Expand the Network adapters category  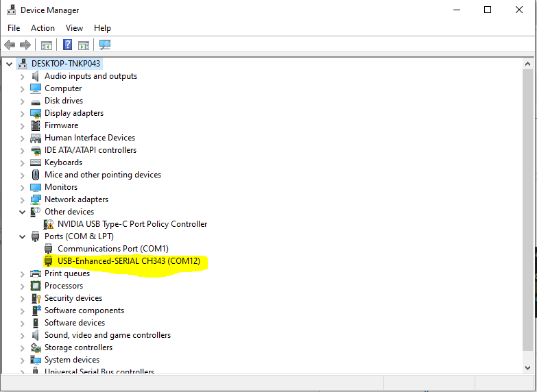[x=22, y=199]
